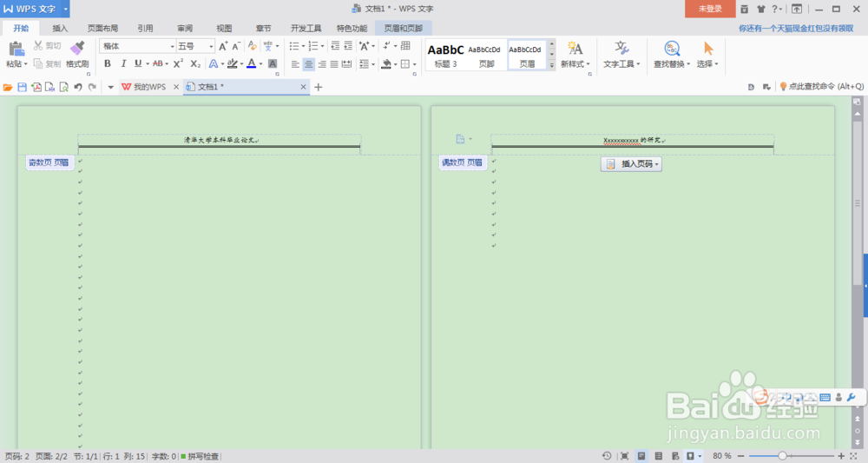This screenshot has height=463, width=868.
Task: Open the Insert ribbon tab
Action: tap(60, 29)
